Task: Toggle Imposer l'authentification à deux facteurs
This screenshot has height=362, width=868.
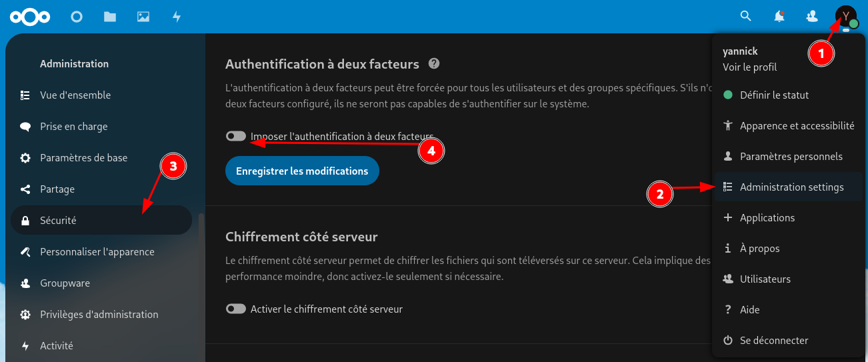Action: (x=236, y=136)
